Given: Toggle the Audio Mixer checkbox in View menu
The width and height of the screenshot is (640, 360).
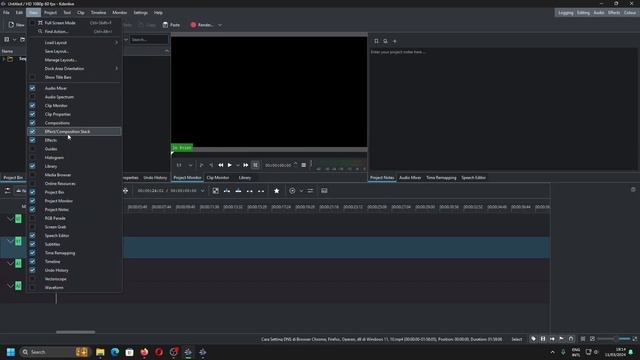Looking at the screenshot, I should 32,88.
